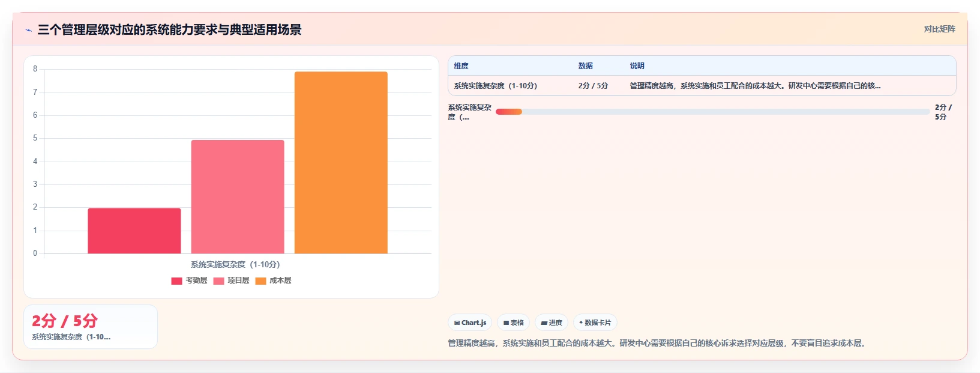Image resolution: width=980 pixels, height=373 pixels.
Task: Click the progress row label 系统实施复杂度（...
Action: (469, 112)
